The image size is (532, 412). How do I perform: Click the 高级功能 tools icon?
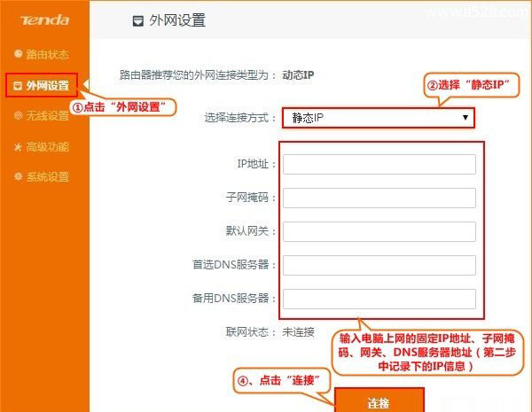pos(18,147)
